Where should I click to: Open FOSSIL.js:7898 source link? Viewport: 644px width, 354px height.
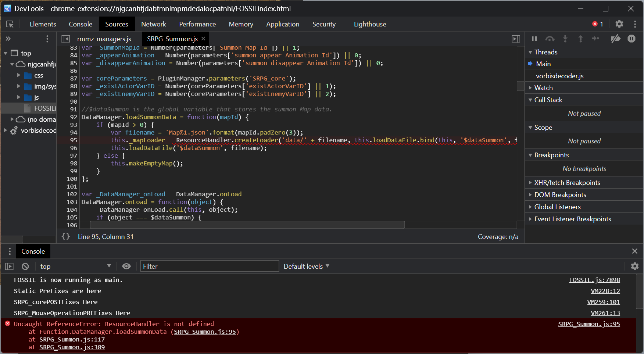point(594,280)
